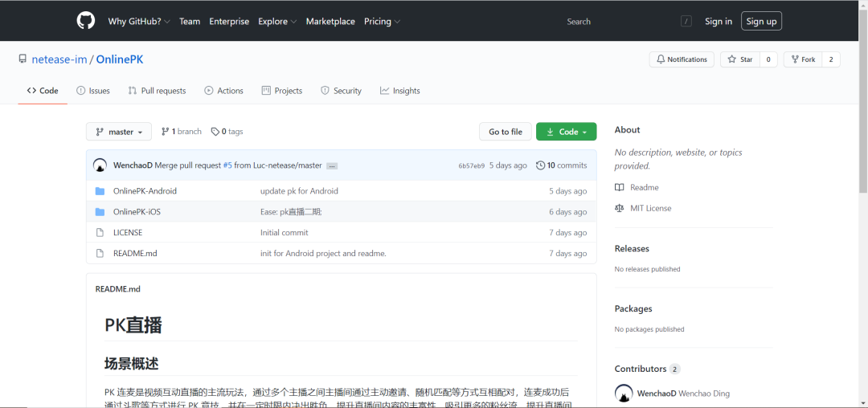Open the Explore dropdown menu

(277, 22)
